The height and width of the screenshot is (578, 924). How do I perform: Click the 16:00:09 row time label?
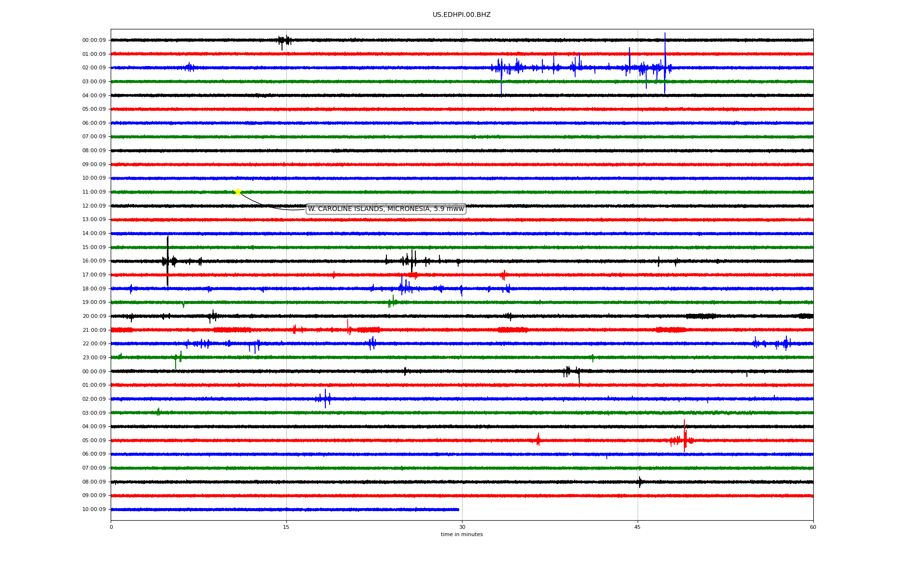coord(94,261)
